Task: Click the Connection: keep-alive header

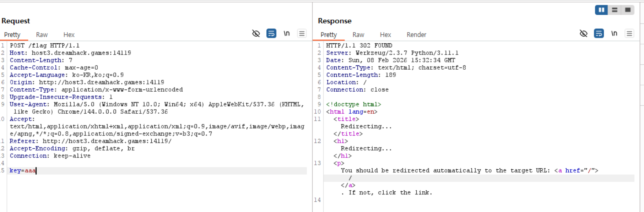Action: pyautogui.click(x=50, y=156)
